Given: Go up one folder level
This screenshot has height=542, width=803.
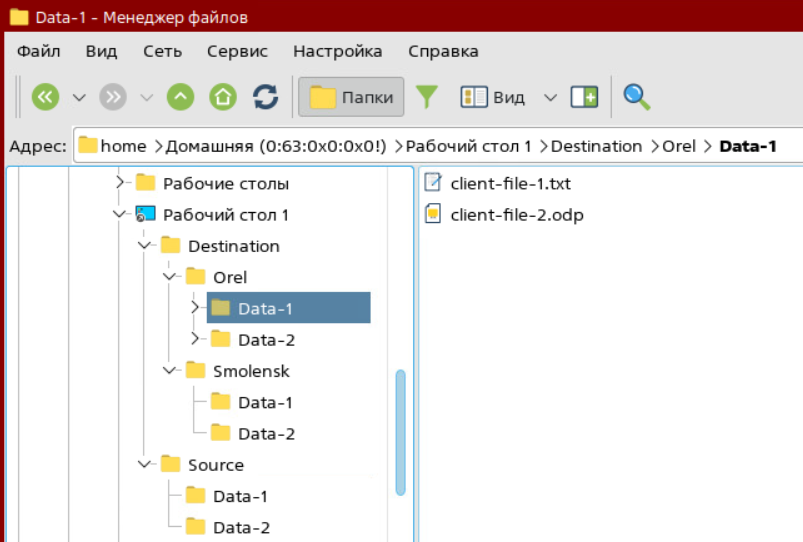Looking at the screenshot, I should (x=181, y=97).
